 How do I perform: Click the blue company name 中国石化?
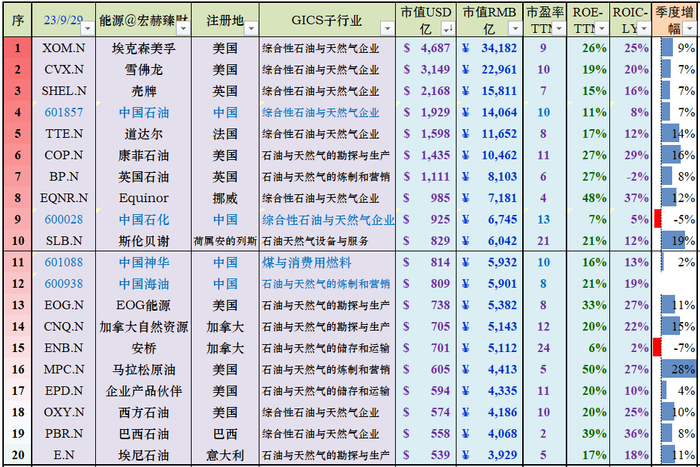point(143,219)
